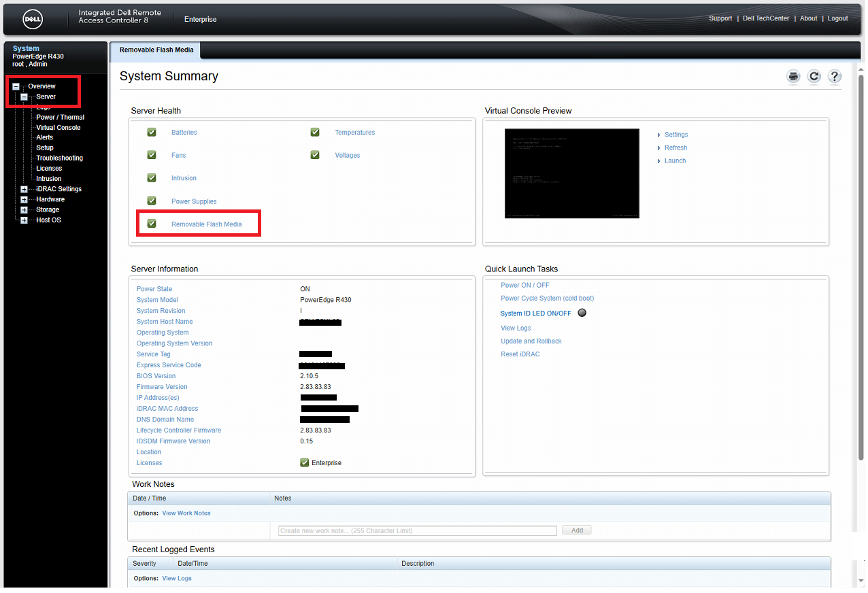Click View Logs under Recent Logged Events
Viewport: 868px width, 593px height.
coord(176,578)
